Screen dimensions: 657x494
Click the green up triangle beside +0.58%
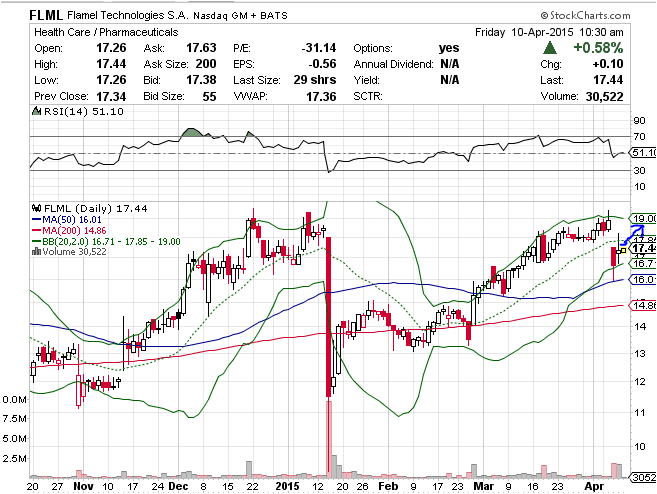550,48
